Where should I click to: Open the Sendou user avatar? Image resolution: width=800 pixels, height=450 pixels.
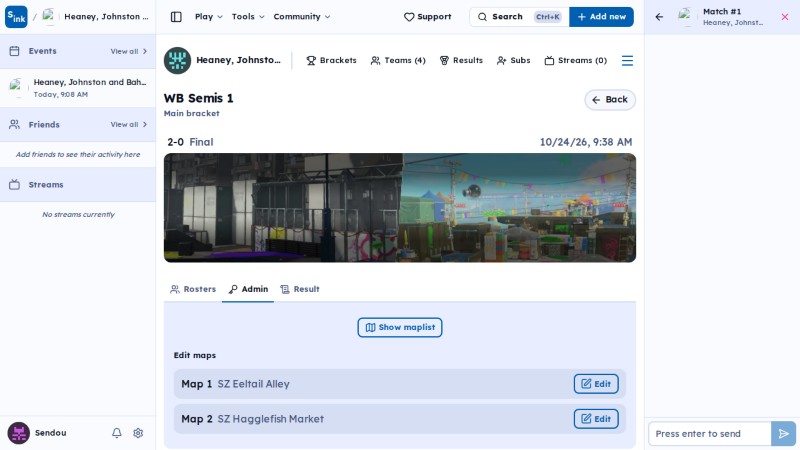pos(18,433)
